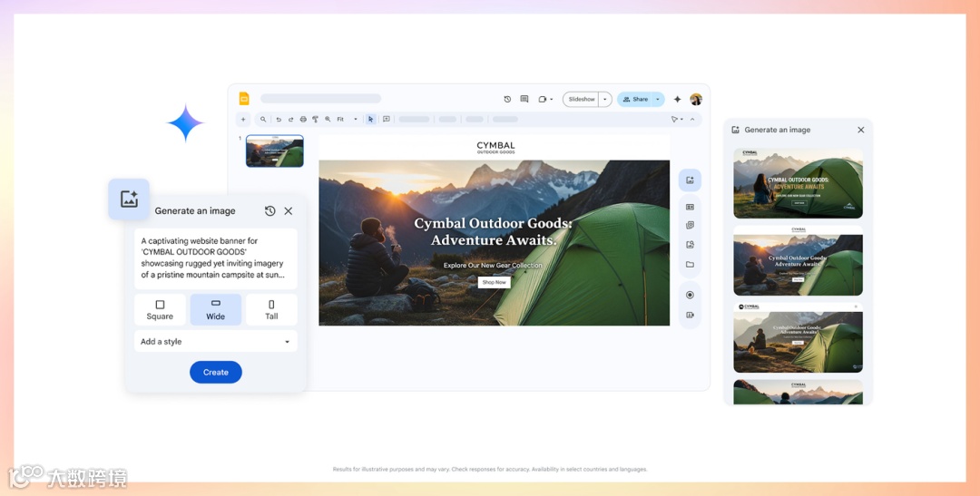Viewport: 980px width, 496px height.
Task: Open the pointer mode dropdown at toolbar right
Action: pos(677,120)
